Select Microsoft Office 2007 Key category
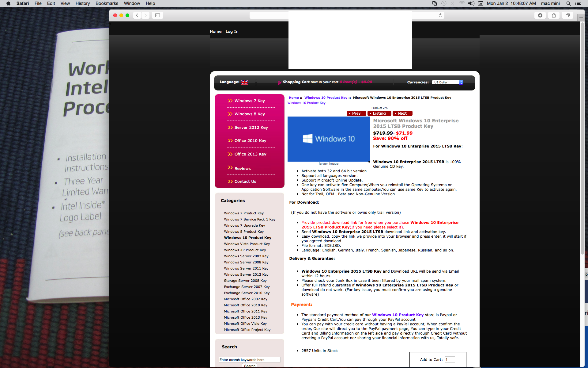 (x=246, y=299)
